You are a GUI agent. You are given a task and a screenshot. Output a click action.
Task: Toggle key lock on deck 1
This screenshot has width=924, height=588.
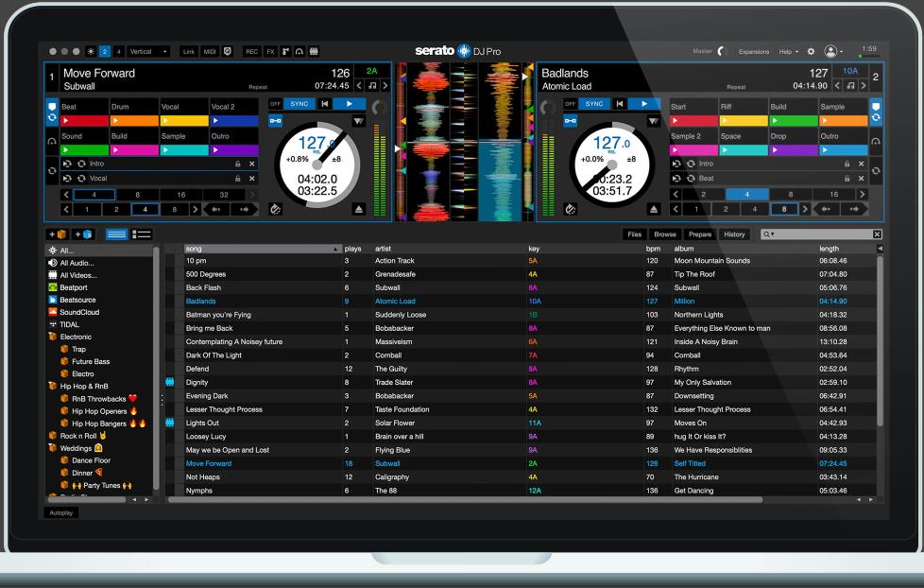pos(275,121)
